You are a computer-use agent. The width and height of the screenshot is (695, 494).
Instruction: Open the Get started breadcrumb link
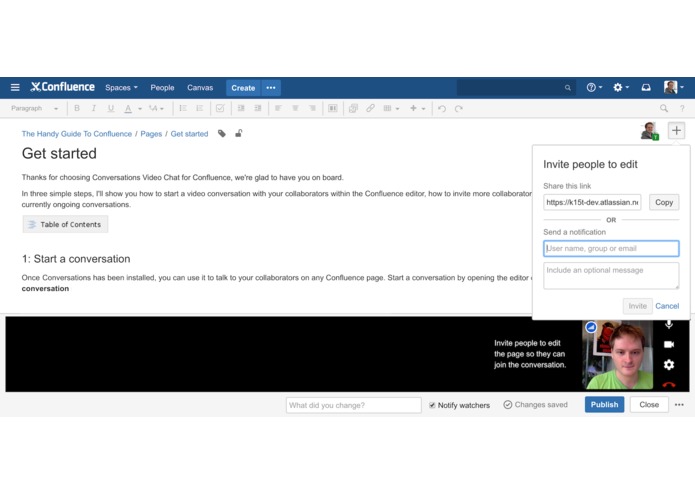point(189,134)
